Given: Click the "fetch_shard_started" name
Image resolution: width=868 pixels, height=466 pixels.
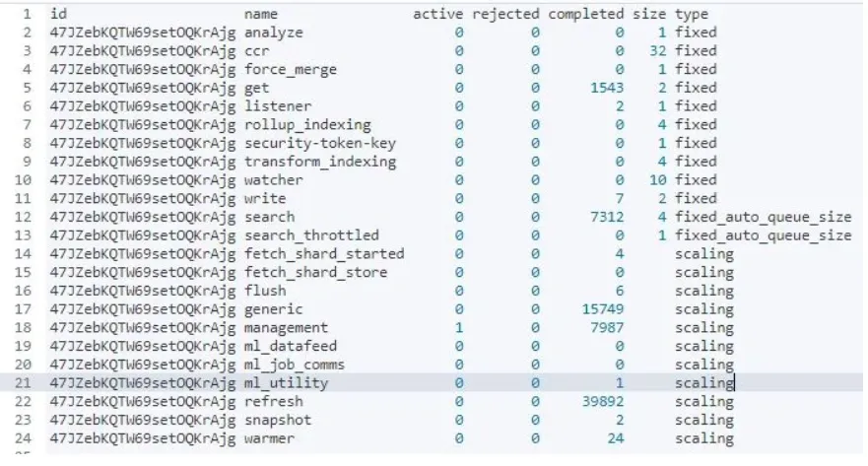Looking at the screenshot, I should click(324, 253).
